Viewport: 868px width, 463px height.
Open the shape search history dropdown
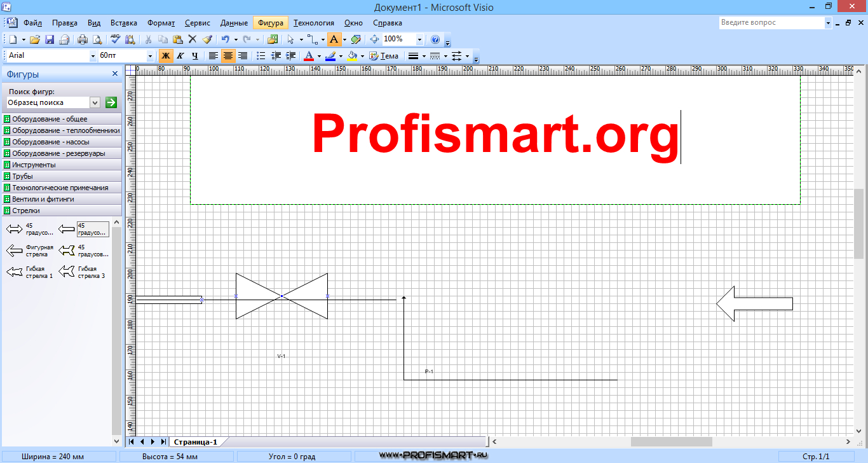(x=95, y=102)
